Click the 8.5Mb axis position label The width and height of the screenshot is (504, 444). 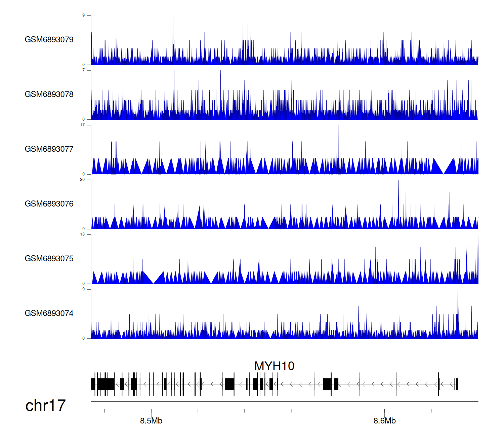(151, 421)
